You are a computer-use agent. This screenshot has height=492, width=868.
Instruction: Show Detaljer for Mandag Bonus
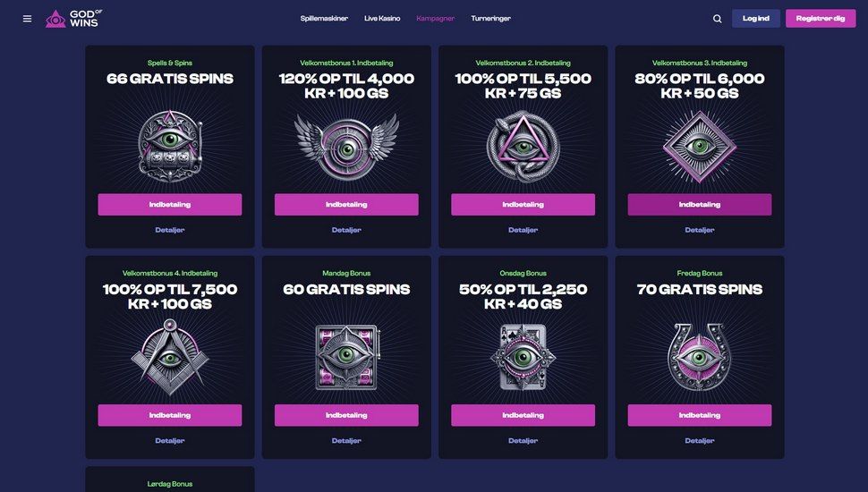click(x=346, y=441)
